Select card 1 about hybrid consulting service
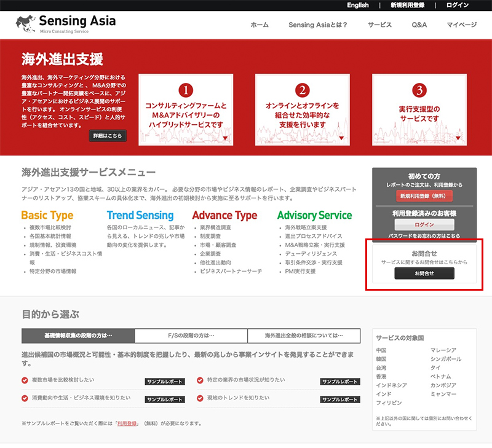Viewport: 492px width, 448px height. 186,110
